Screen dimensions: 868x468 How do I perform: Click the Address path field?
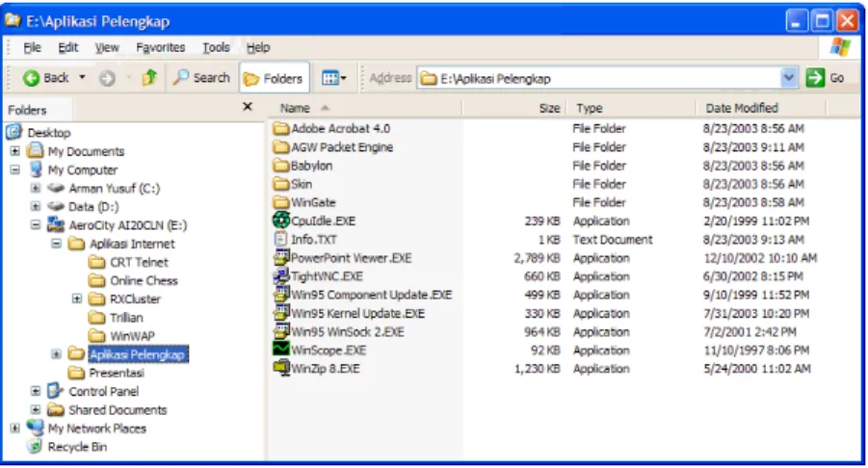[x=599, y=79]
